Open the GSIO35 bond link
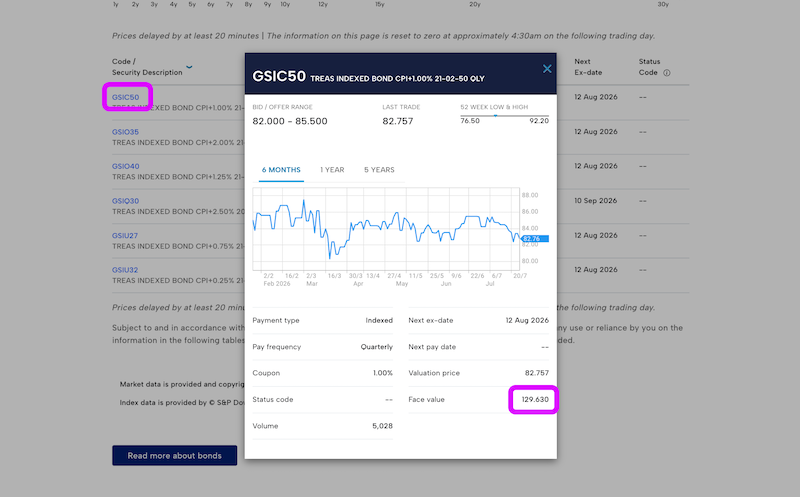The image size is (800, 497). tap(126, 132)
